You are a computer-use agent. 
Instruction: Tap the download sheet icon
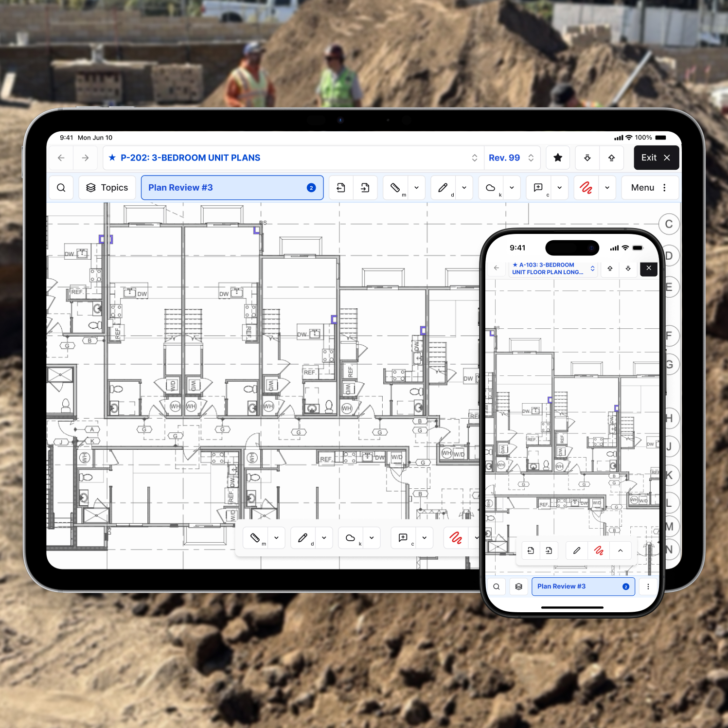(587, 158)
